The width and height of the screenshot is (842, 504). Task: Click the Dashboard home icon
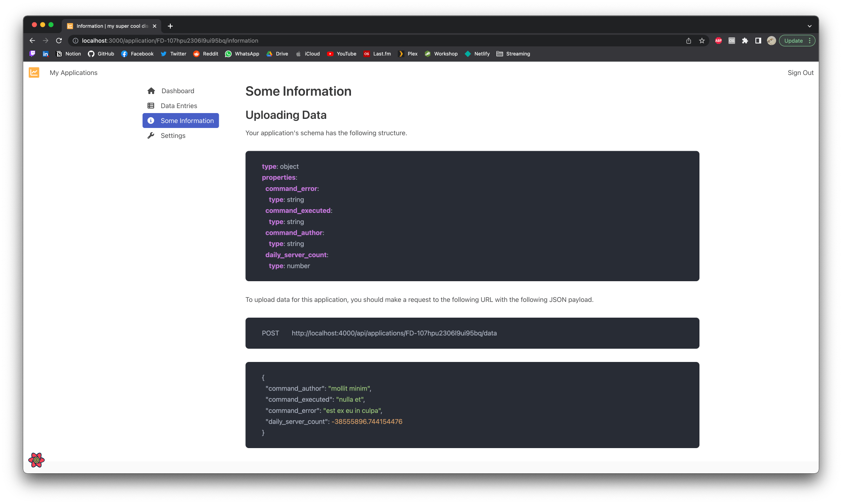(x=151, y=91)
